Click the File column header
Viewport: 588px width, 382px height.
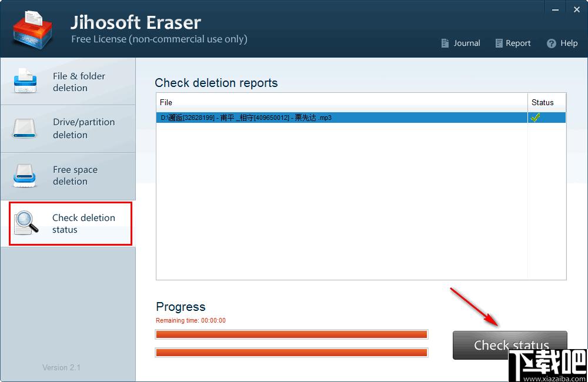(x=342, y=102)
